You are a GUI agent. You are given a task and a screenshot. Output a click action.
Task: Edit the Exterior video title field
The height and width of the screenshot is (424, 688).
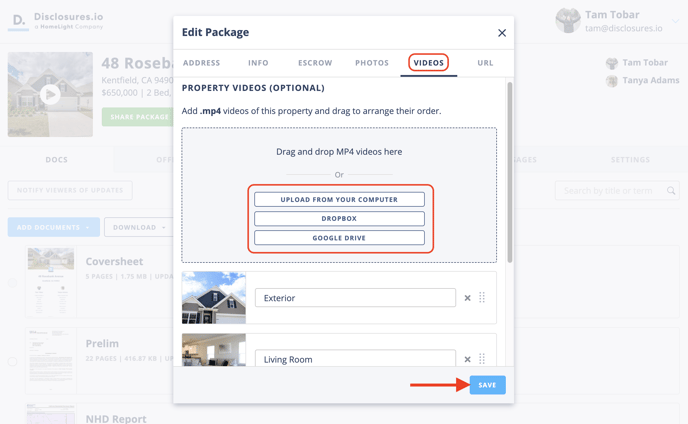(355, 298)
